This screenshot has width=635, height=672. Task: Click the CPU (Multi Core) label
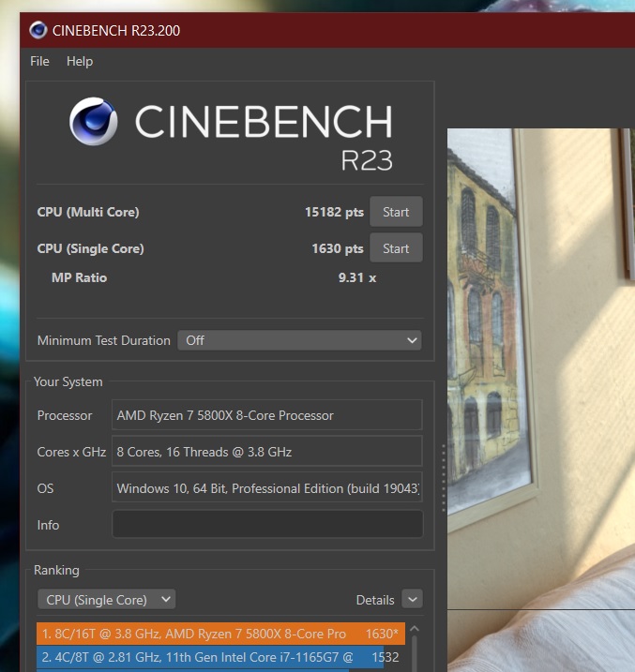pos(88,212)
